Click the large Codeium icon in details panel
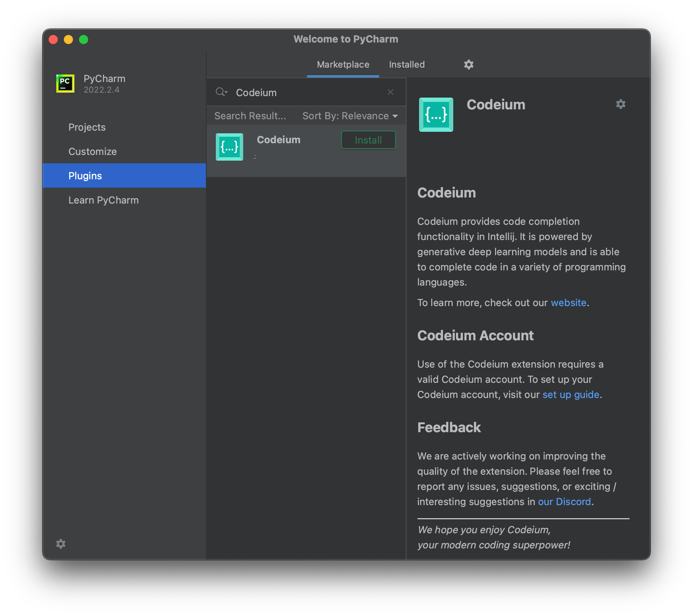 [x=435, y=114]
